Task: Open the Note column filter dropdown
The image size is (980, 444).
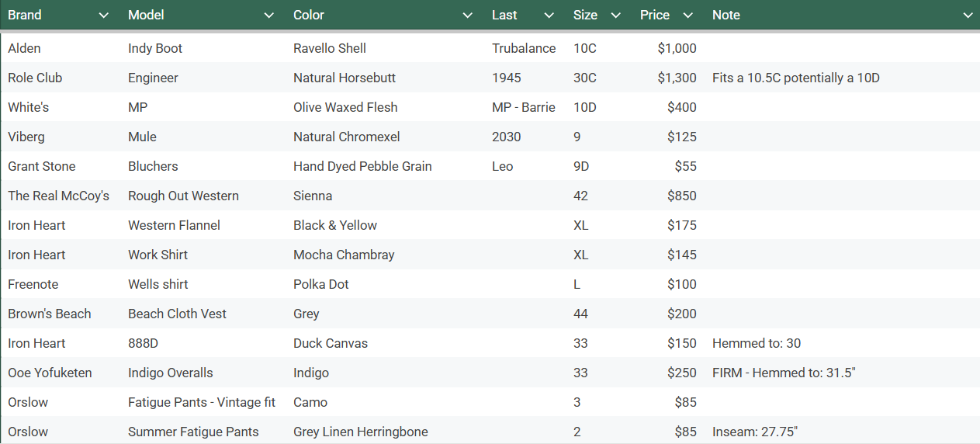Action: (x=968, y=16)
